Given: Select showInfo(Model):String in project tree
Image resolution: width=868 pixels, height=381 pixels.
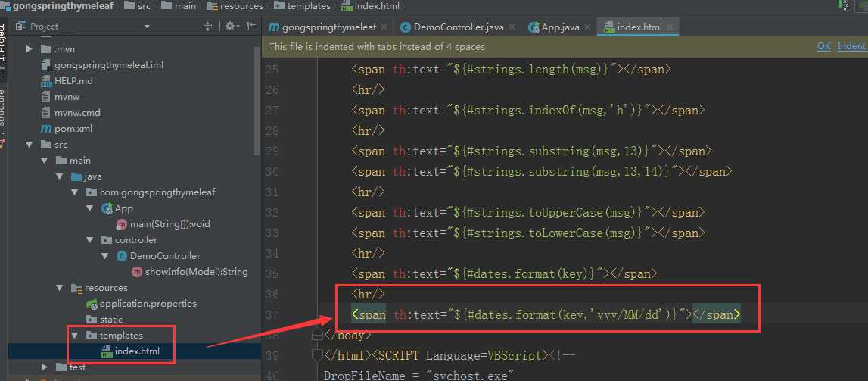Looking at the screenshot, I should point(197,272).
